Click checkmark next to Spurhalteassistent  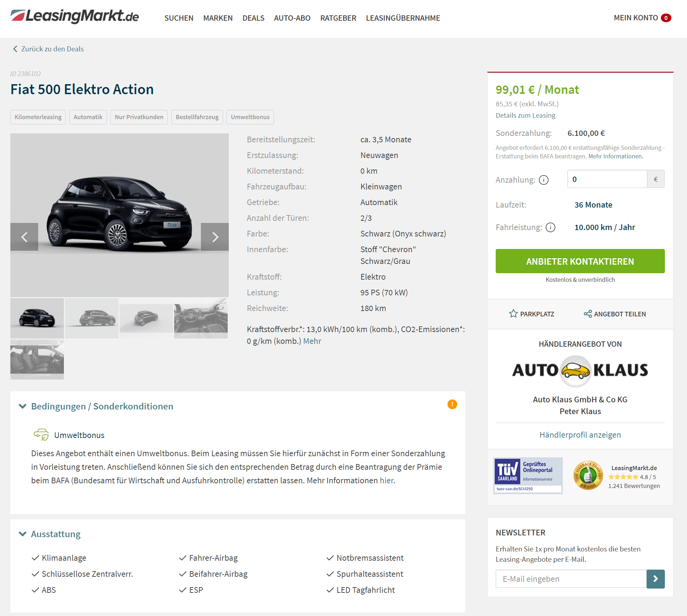click(x=330, y=574)
